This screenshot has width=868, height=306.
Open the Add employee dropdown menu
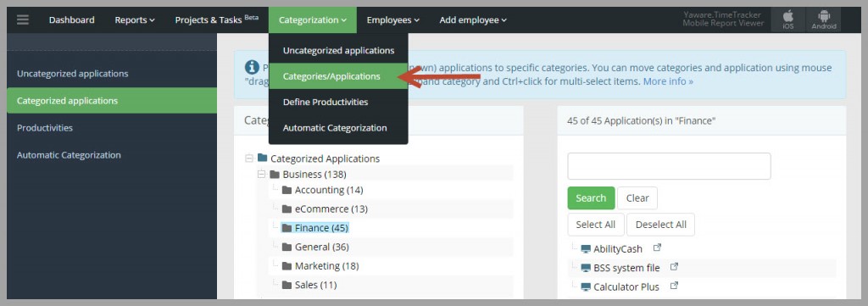(473, 20)
